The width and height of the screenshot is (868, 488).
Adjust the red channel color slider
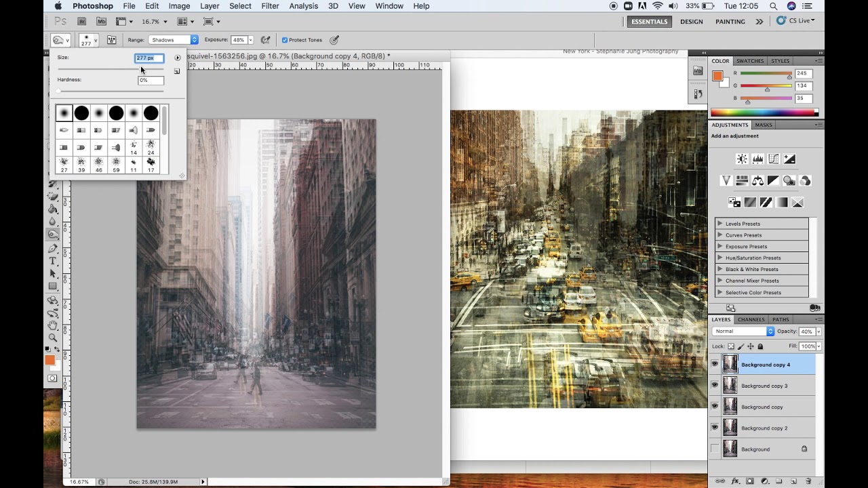[x=789, y=77]
